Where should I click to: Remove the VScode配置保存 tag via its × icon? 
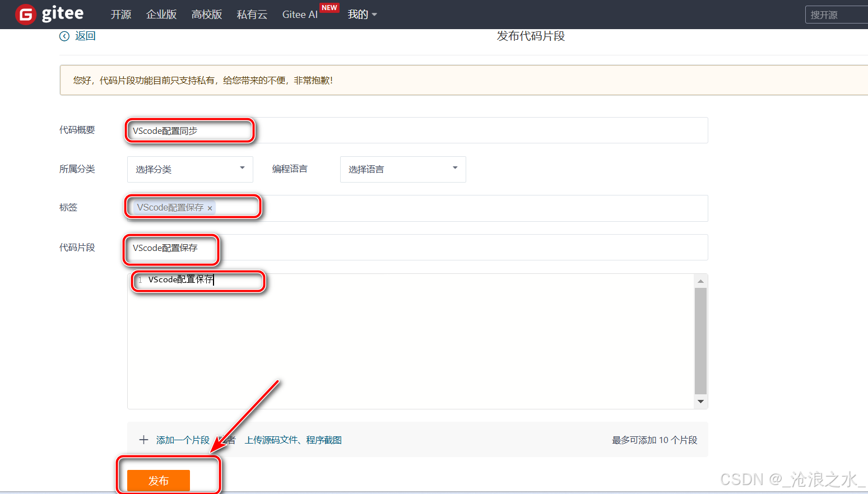click(210, 208)
